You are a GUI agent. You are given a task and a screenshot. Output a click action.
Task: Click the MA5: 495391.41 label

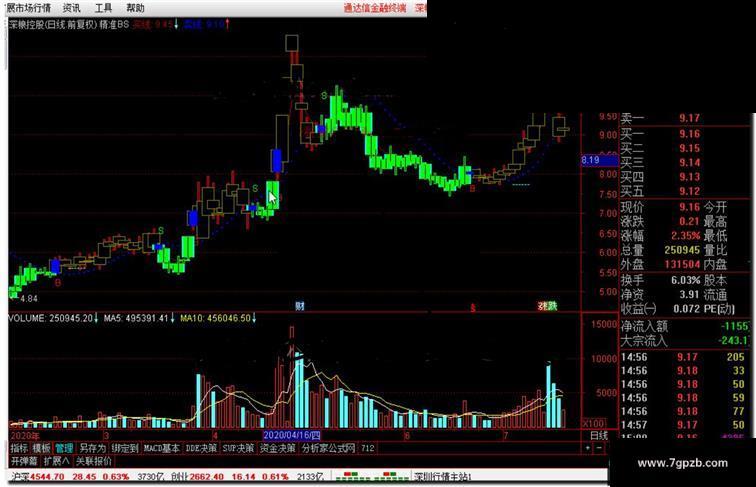(x=138, y=318)
